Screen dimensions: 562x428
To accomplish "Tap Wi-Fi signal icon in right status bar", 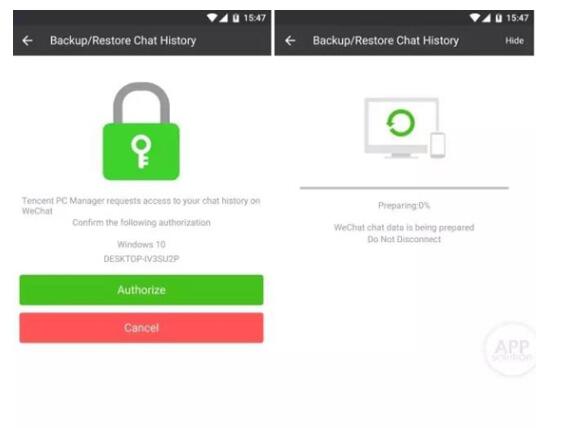I will [475, 18].
